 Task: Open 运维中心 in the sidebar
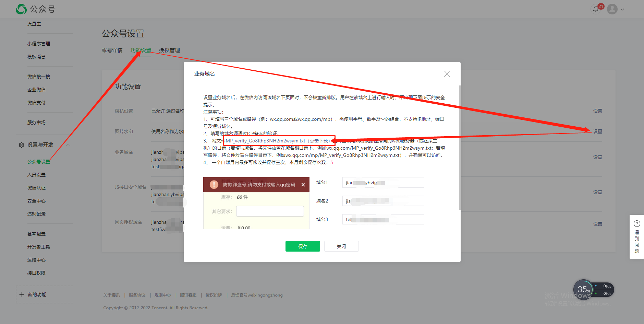click(x=36, y=260)
